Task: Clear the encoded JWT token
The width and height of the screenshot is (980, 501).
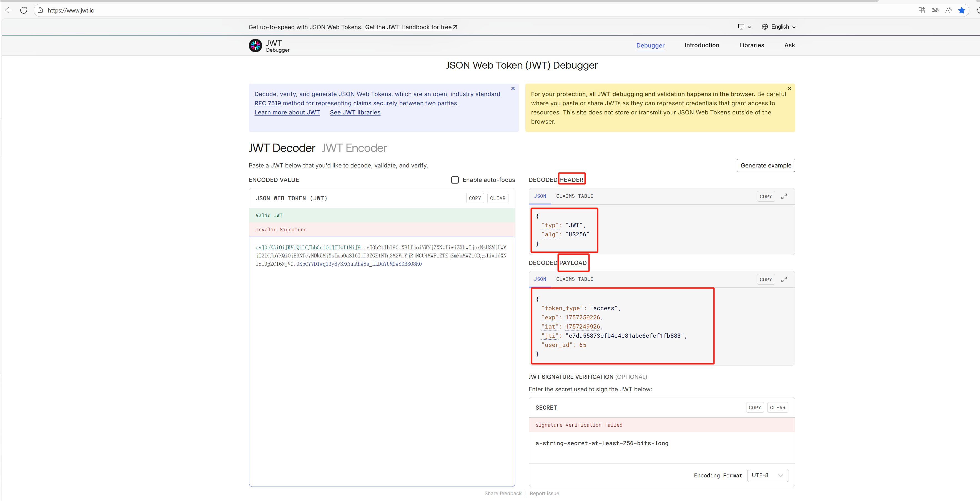Action: [498, 198]
